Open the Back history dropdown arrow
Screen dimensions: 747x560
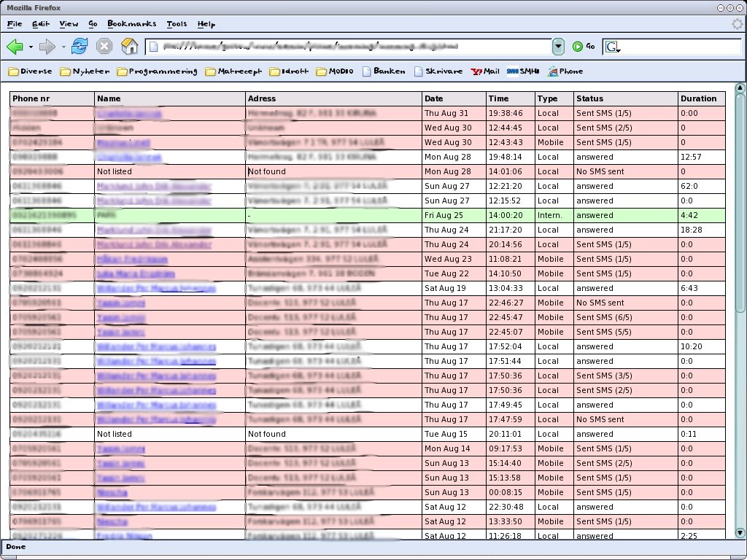point(31,47)
